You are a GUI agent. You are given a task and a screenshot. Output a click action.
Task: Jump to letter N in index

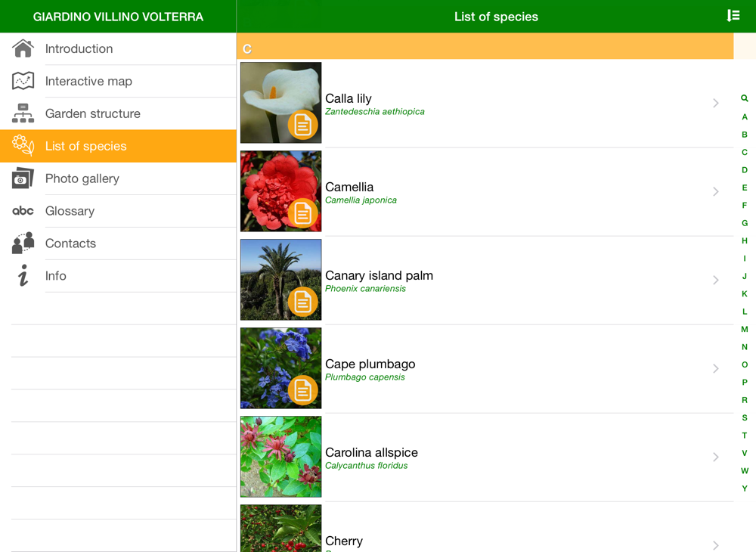tap(745, 346)
